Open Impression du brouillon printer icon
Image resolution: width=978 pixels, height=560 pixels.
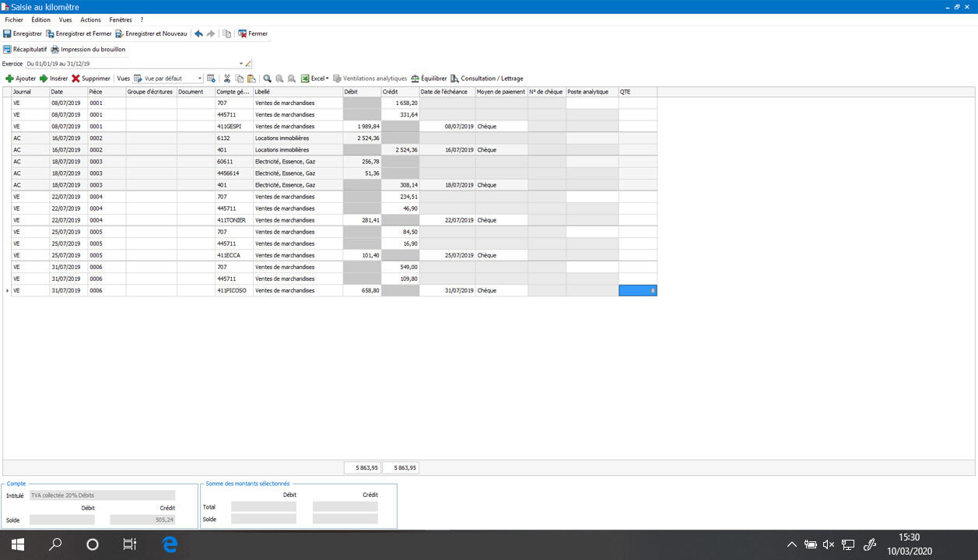(x=55, y=49)
